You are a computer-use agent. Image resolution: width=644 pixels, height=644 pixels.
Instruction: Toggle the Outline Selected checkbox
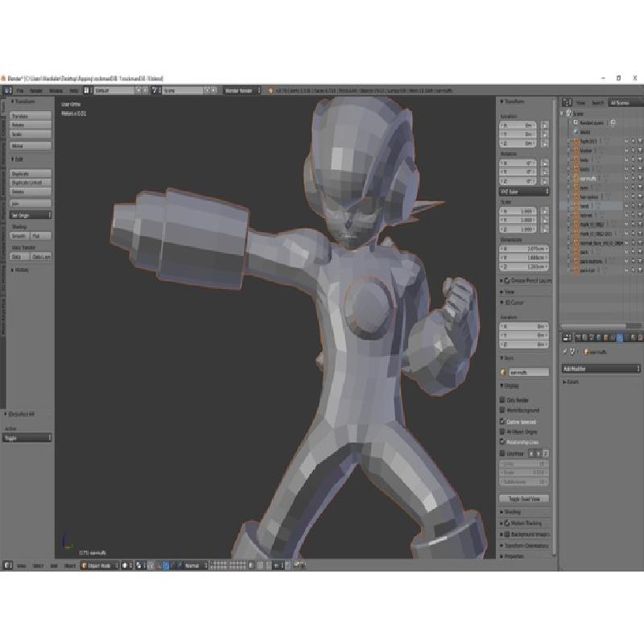(503, 421)
